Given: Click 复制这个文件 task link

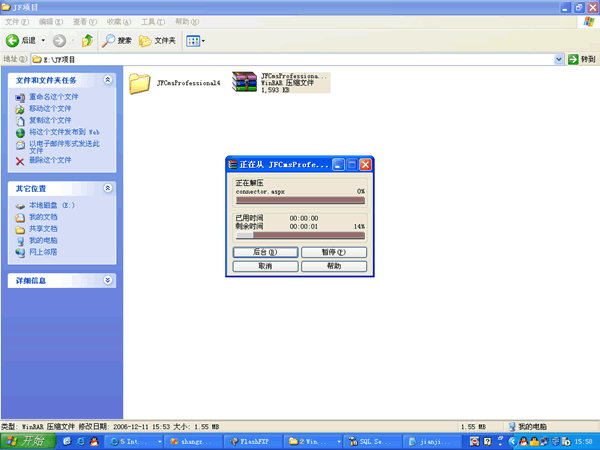Looking at the screenshot, I should point(50,120).
